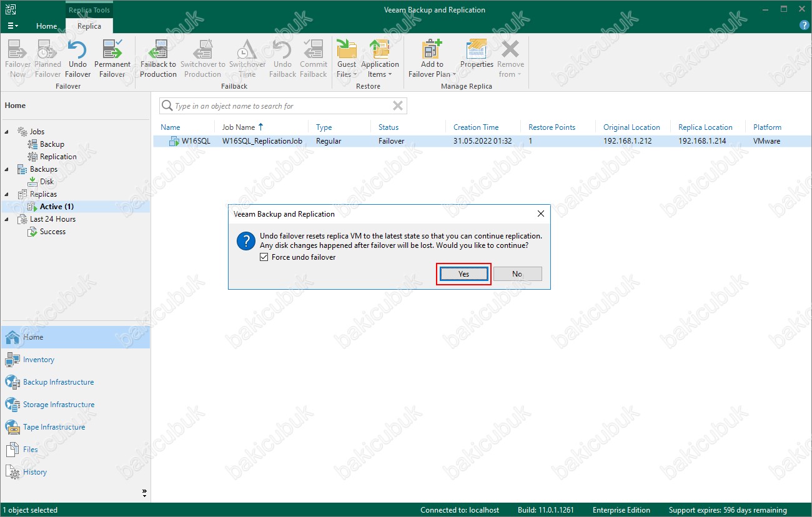
Task: Sort by the Creation Time column
Action: coord(476,127)
